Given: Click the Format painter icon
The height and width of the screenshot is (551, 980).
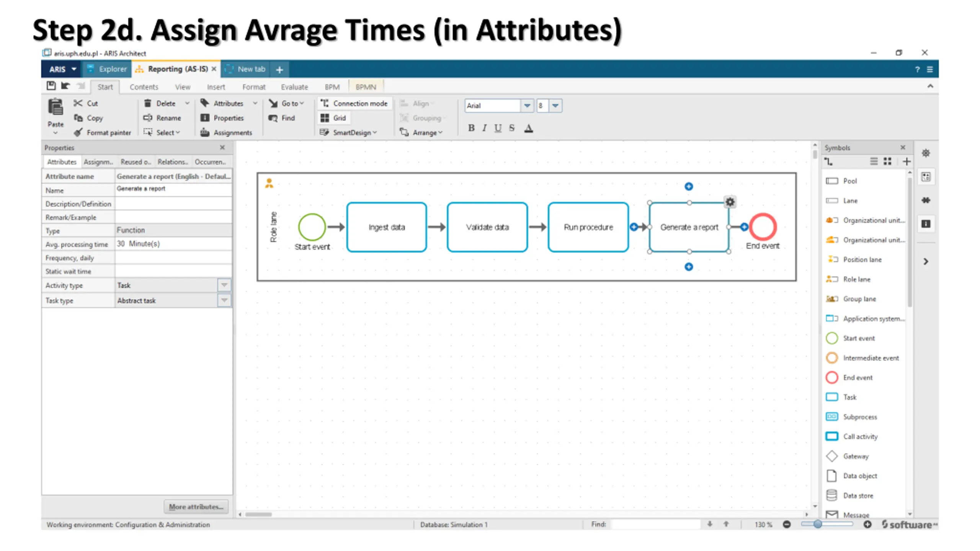Looking at the screenshot, I should [78, 132].
